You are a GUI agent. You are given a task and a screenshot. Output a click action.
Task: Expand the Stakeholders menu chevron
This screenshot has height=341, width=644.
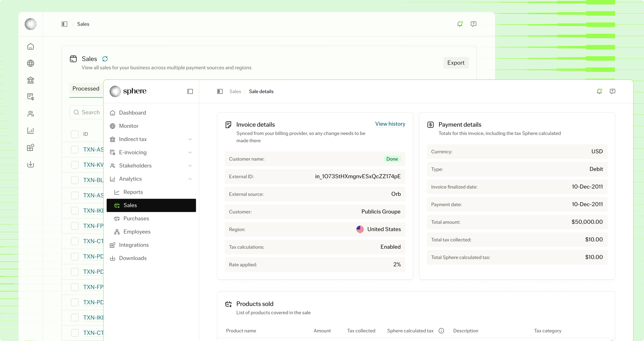point(190,166)
